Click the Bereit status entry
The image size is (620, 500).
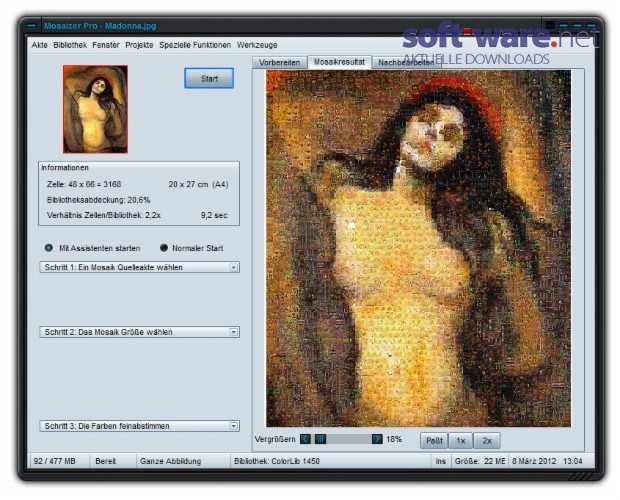(106, 461)
